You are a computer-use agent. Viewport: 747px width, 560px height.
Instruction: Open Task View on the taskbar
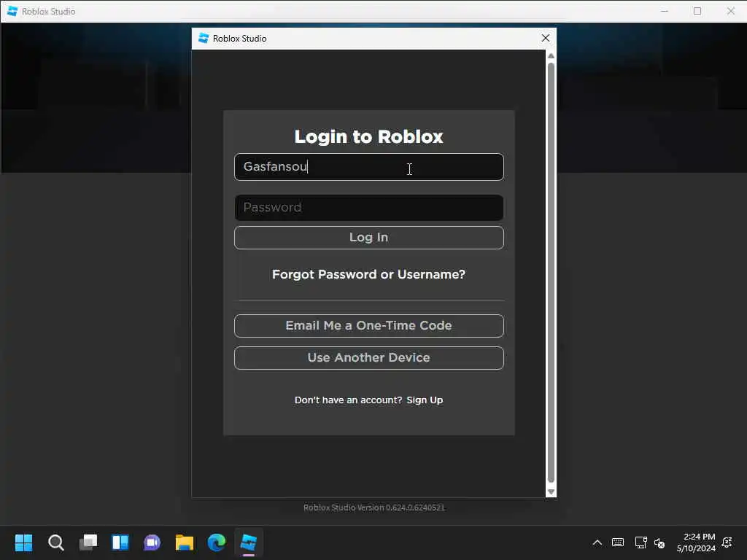[x=88, y=542]
